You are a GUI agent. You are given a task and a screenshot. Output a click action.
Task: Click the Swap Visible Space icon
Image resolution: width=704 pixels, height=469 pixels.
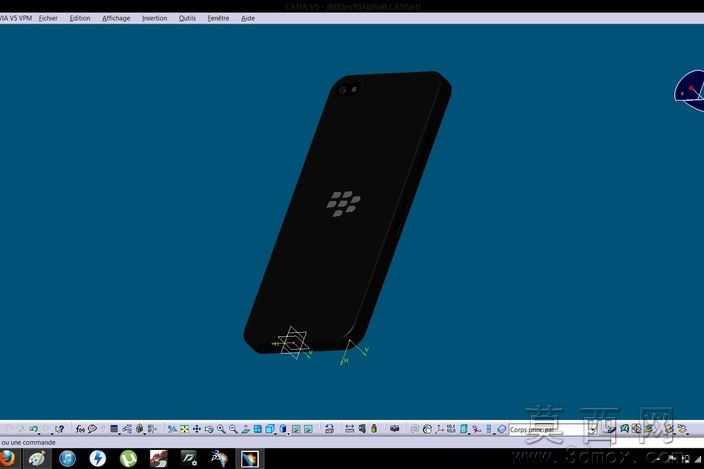[308, 429]
